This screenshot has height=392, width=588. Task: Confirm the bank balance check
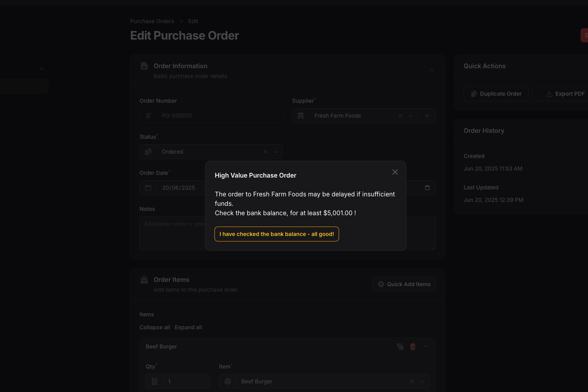(277, 234)
